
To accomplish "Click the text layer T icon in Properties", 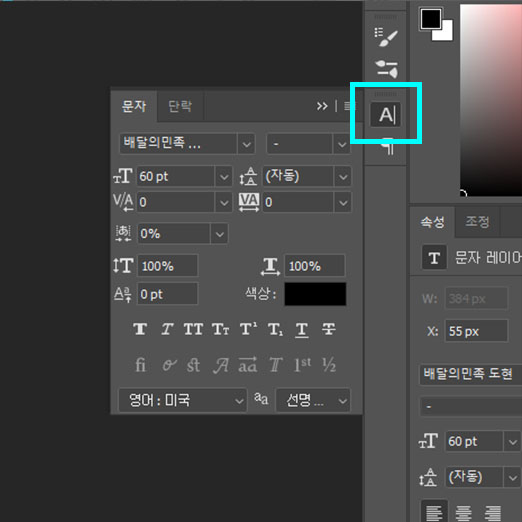I will [x=434, y=257].
